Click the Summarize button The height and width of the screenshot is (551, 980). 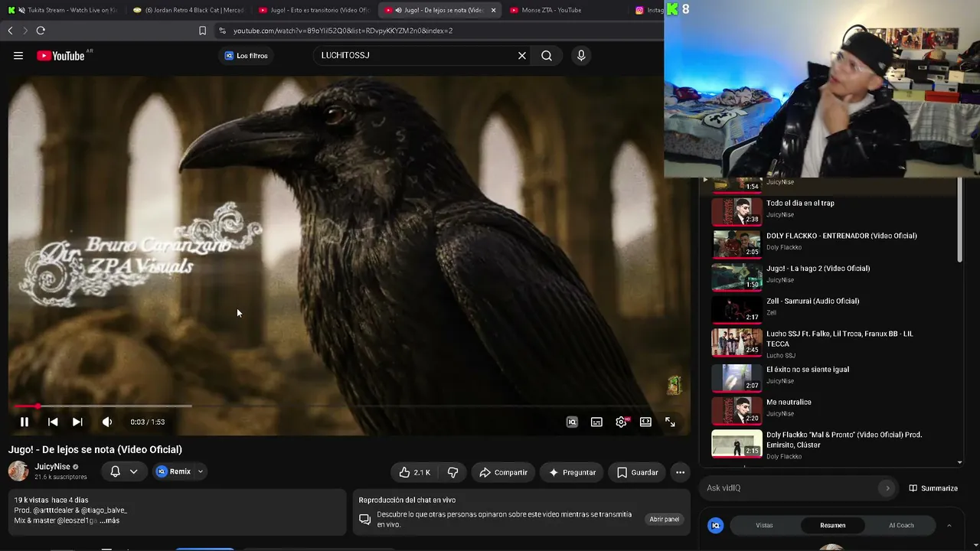click(x=933, y=488)
